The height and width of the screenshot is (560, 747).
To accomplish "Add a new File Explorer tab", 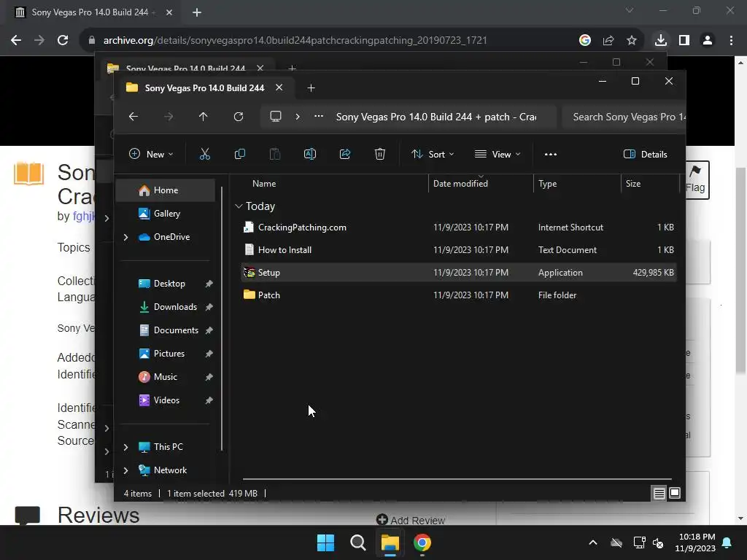I will (x=311, y=88).
